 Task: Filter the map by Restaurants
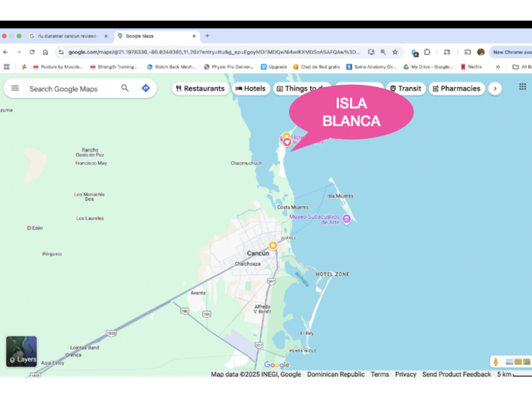click(201, 89)
